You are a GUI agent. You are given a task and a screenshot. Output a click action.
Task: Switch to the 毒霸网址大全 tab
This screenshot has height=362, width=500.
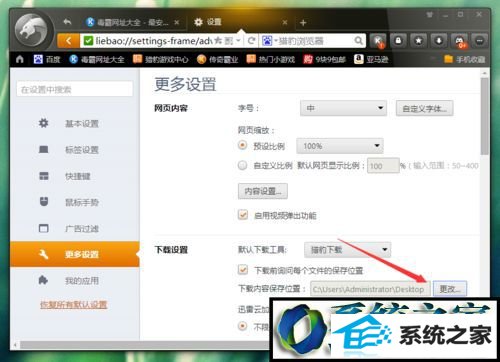(132, 22)
